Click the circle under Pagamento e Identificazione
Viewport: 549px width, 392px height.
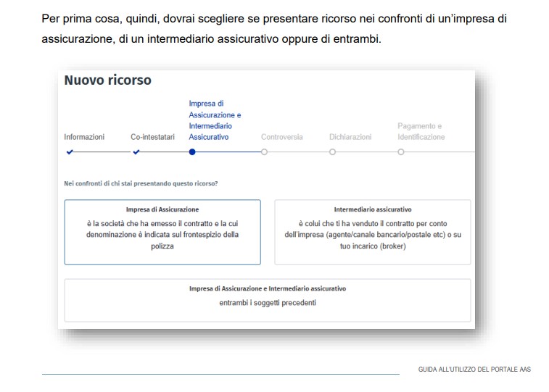400,152
